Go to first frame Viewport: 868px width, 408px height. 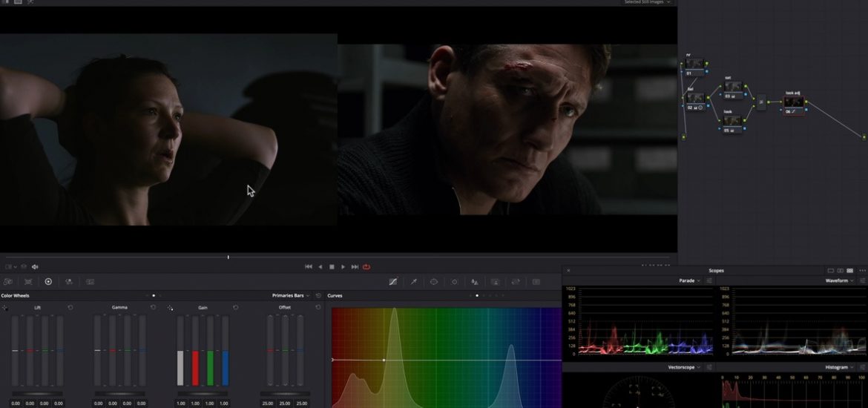point(309,267)
